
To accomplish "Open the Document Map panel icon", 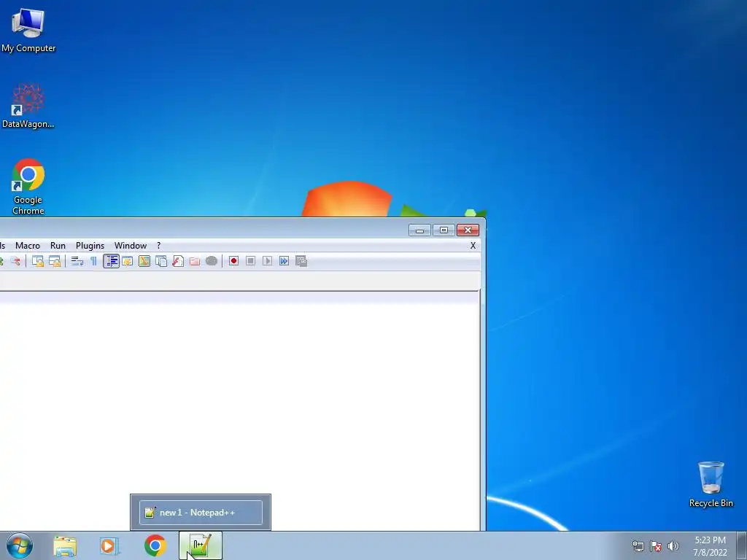I will coord(144,261).
